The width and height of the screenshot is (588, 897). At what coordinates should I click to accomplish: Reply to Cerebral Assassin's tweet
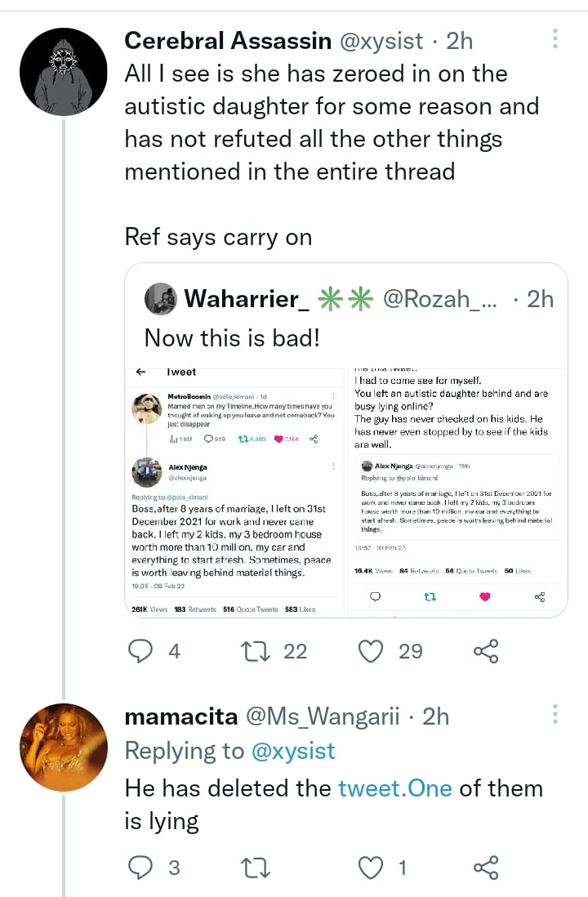(x=142, y=650)
